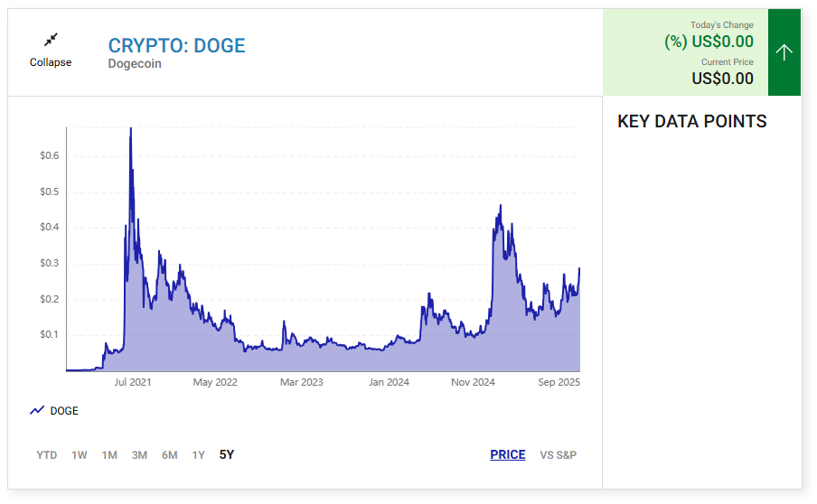Click the $0.5 y-axis label

(x=50, y=191)
